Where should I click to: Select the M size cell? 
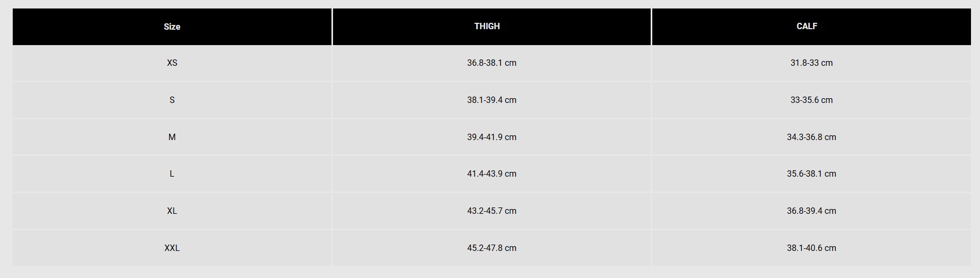click(x=172, y=137)
